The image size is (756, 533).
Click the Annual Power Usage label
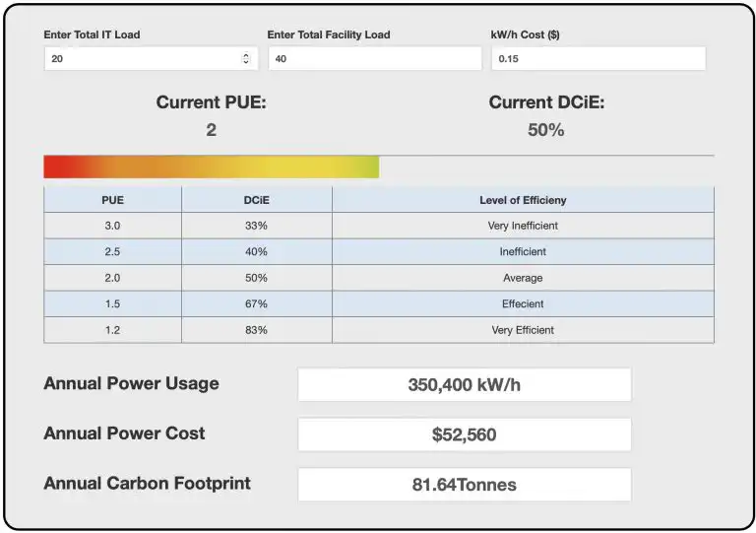(131, 383)
